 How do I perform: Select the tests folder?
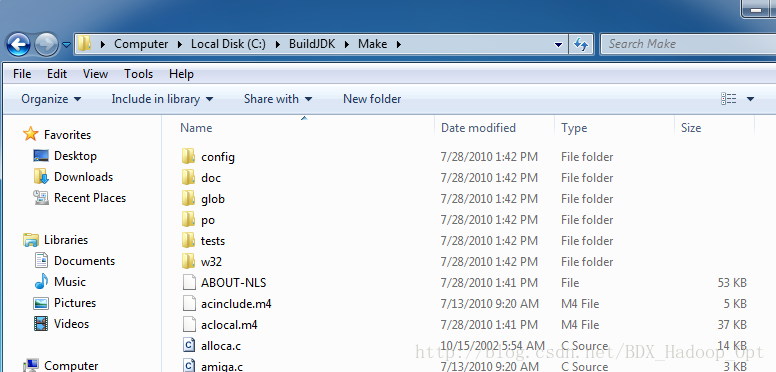[x=213, y=241]
